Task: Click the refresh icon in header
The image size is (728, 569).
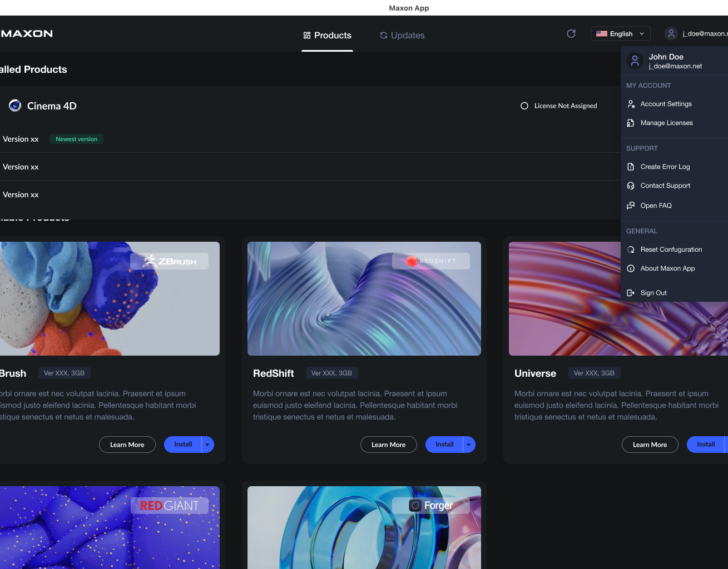Action: click(x=571, y=34)
